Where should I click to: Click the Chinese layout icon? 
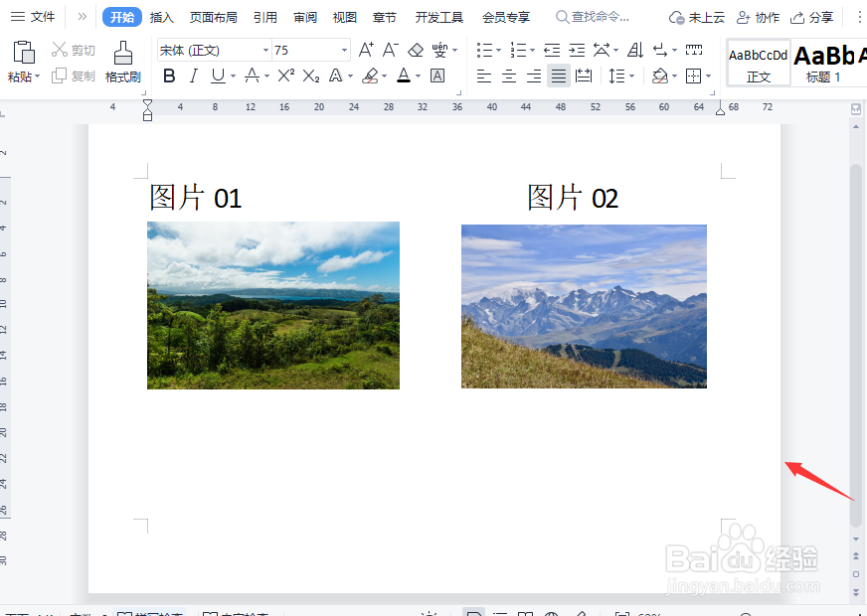(x=602, y=51)
